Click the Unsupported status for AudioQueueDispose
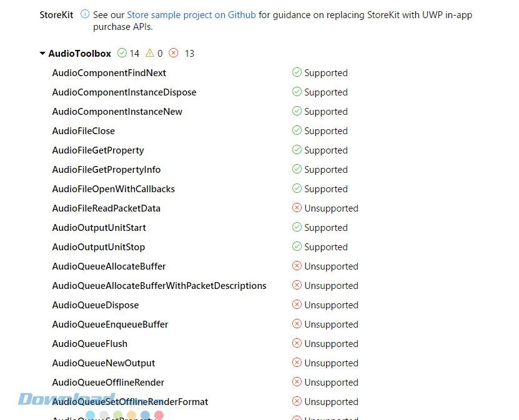 point(331,305)
